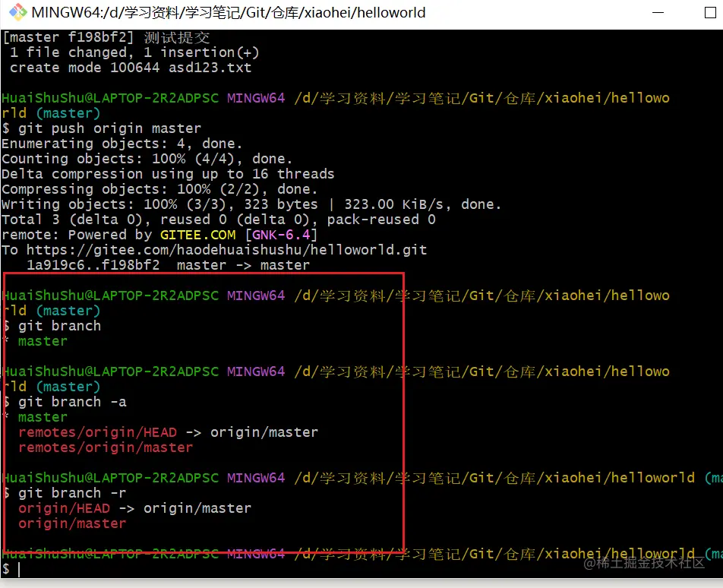The height and width of the screenshot is (588, 723).
Task: Click "Compressing objects: 100% (2/2)" line
Action: click(159, 189)
